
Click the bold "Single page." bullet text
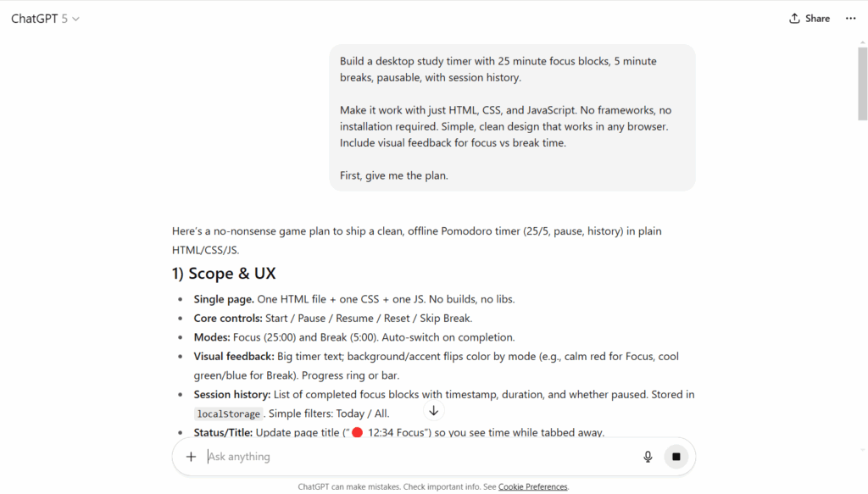click(x=224, y=299)
